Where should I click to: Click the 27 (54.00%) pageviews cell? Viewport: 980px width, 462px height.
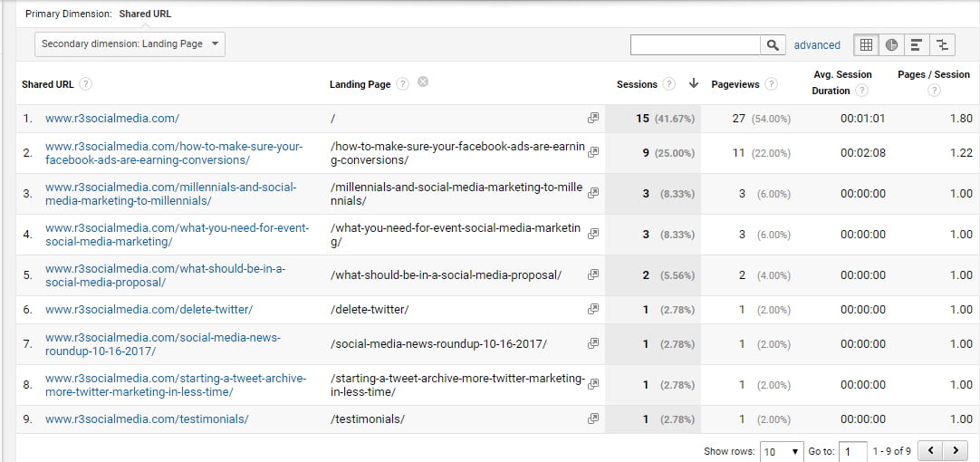(761, 119)
